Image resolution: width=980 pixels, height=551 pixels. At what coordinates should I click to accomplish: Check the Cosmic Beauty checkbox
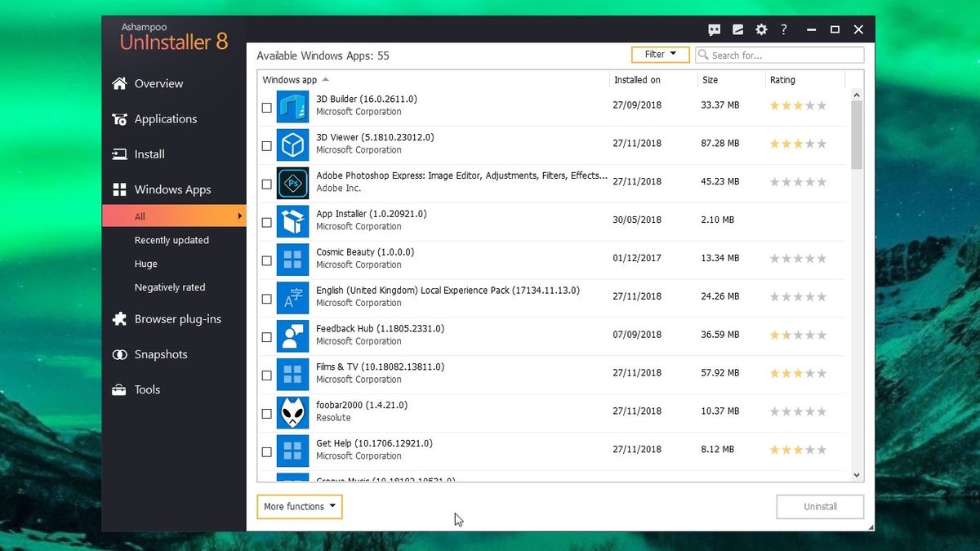(x=266, y=261)
